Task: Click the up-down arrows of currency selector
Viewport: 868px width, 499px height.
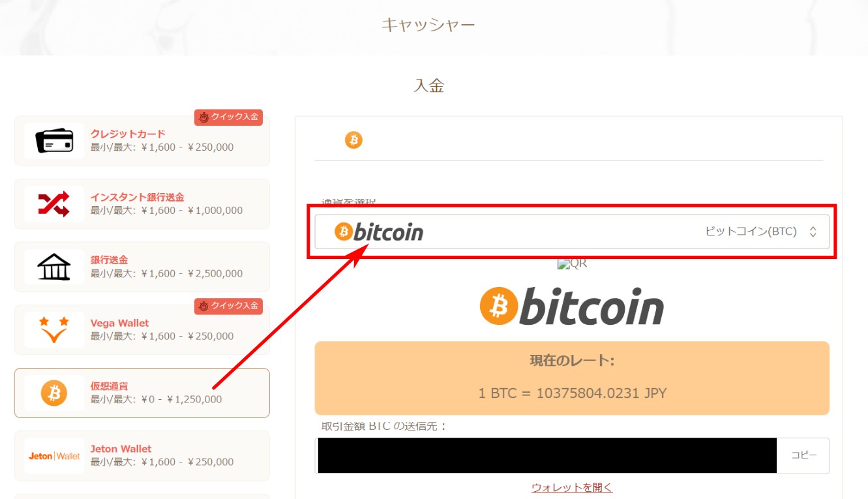Action: (813, 232)
